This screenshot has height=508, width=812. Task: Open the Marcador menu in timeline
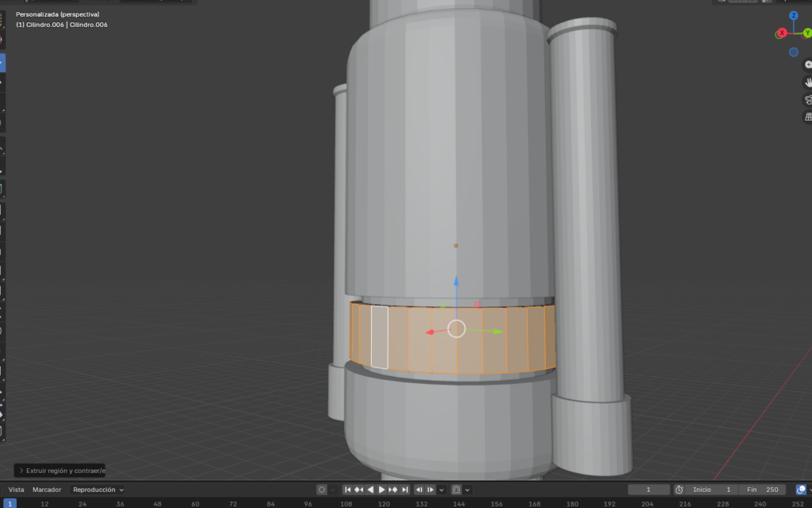47,490
